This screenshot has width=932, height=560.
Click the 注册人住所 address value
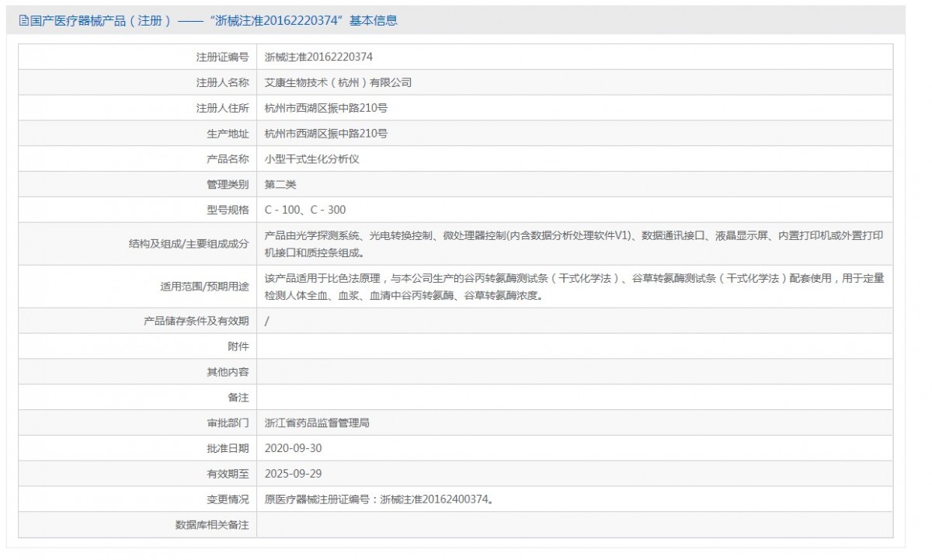(325, 108)
